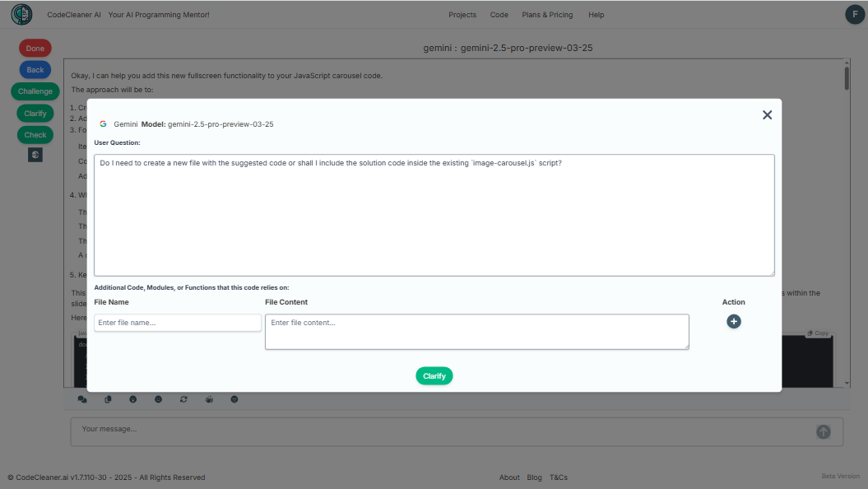The image size is (868, 489).
Task: Click the CodeCleaner AI title text in header
Action: (x=73, y=15)
